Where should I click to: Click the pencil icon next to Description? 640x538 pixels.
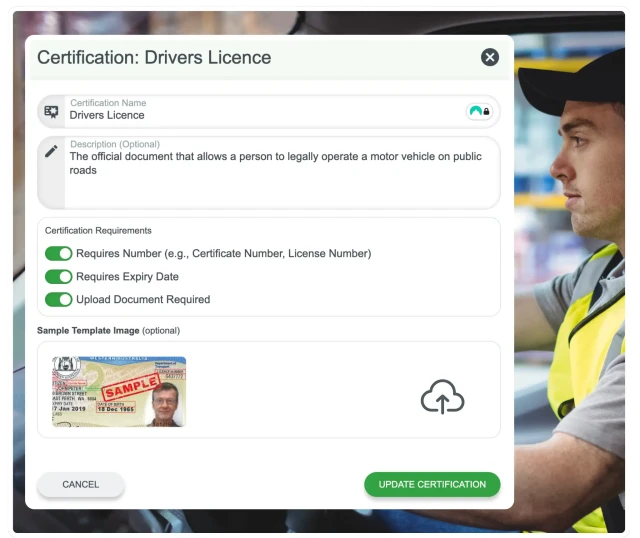[x=51, y=151]
